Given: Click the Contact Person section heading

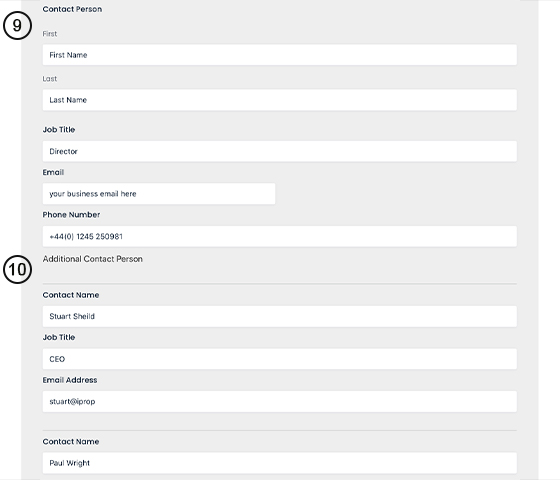Looking at the screenshot, I should [x=72, y=9].
